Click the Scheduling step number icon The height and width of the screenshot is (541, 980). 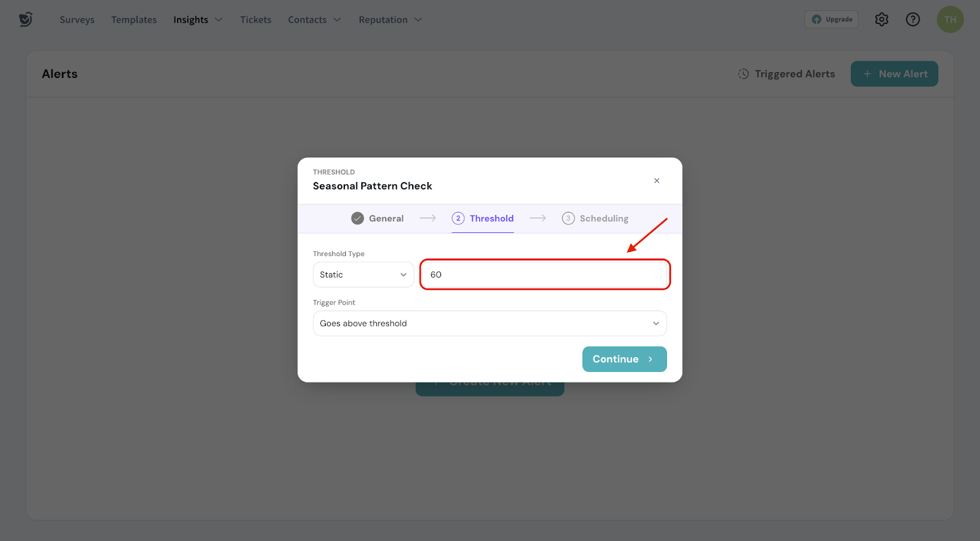(568, 219)
